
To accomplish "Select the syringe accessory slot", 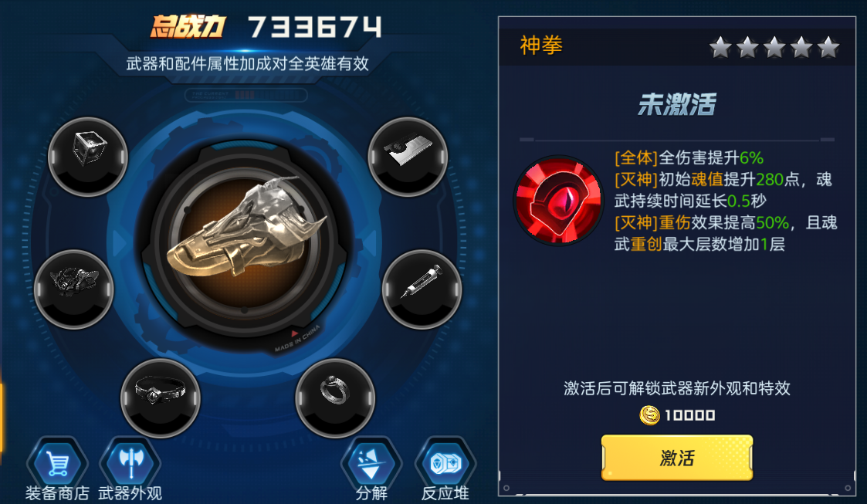I will [x=422, y=289].
